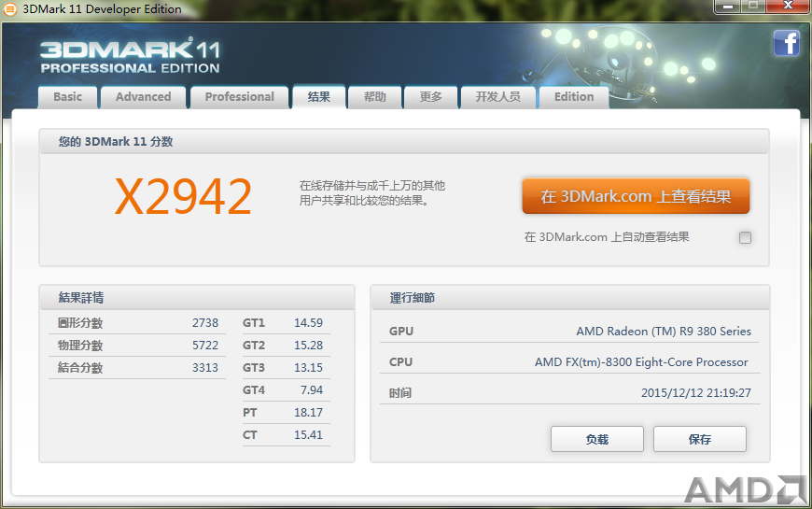This screenshot has width=812, height=509.
Task: Select CPU name AMD FX-8300 Eight-Core Processor
Action: 641,361
